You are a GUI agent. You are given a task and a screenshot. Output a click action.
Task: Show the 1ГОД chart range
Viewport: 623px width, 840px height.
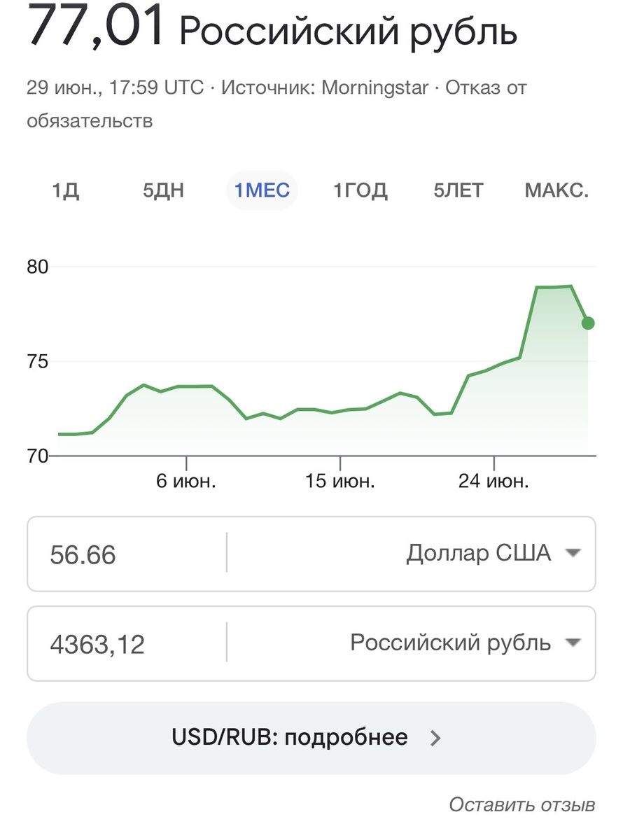point(360,190)
